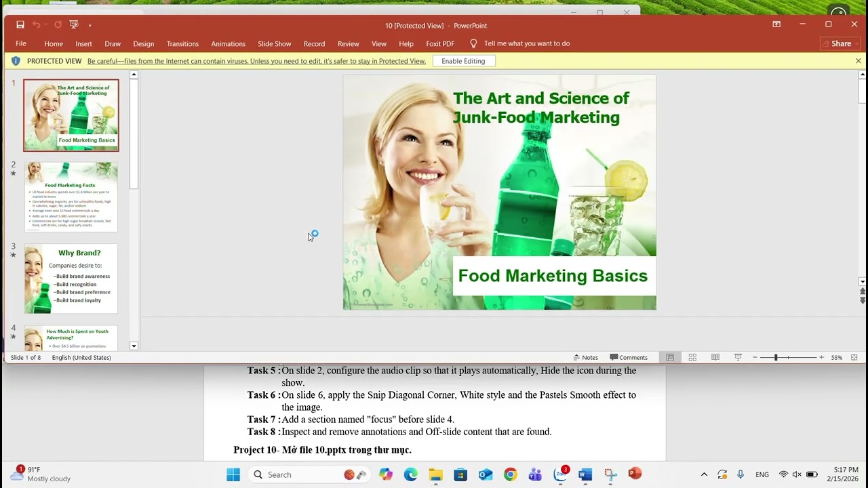Open Word from the taskbar
868x488 pixels.
pos(585,474)
